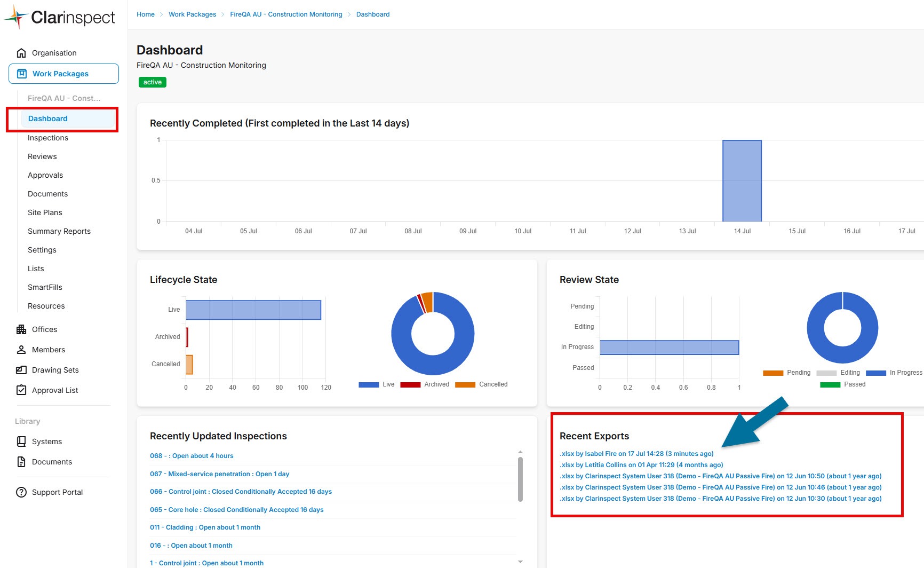Click the Work Packages breadcrumb link
The width and height of the screenshot is (924, 568).
[192, 14]
